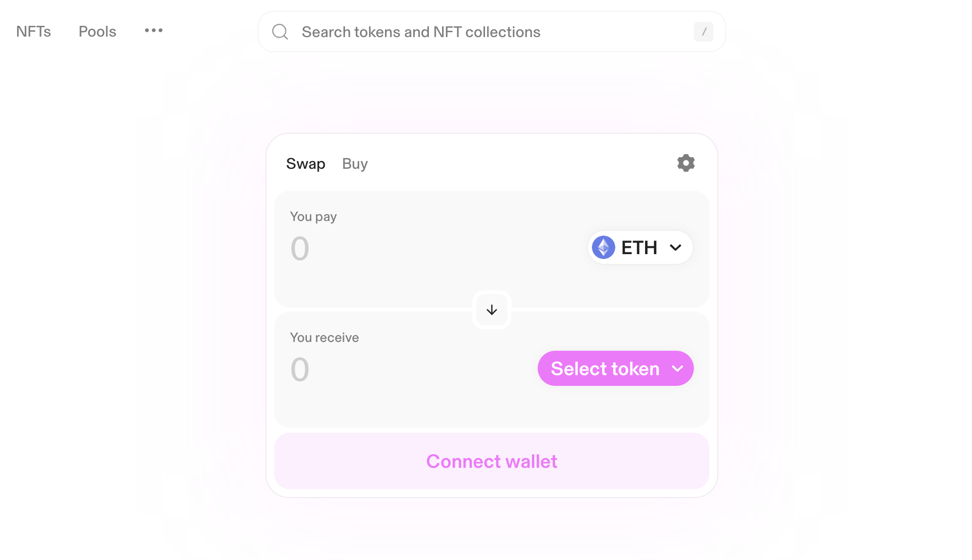The width and height of the screenshot is (972, 560).
Task: Click the slash keyboard shortcut badge
Action: (703, 32)
